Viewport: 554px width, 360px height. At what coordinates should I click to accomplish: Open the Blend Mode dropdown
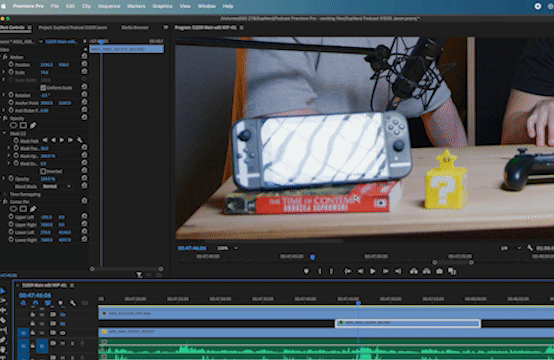pyautogui.click(x=57, y=186)
